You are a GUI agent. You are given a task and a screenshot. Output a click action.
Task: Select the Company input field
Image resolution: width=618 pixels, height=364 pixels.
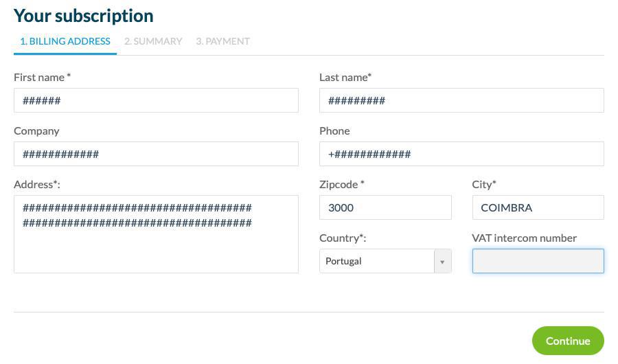[x=156, y=154]
